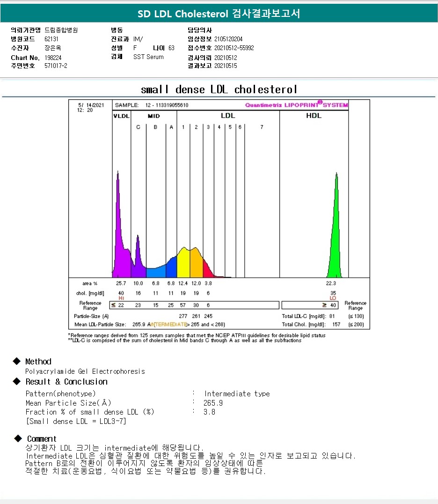438x504 pixels.
Task: Click the Polyacrylamide Gel Electrophoresis text
Action: 85,371
